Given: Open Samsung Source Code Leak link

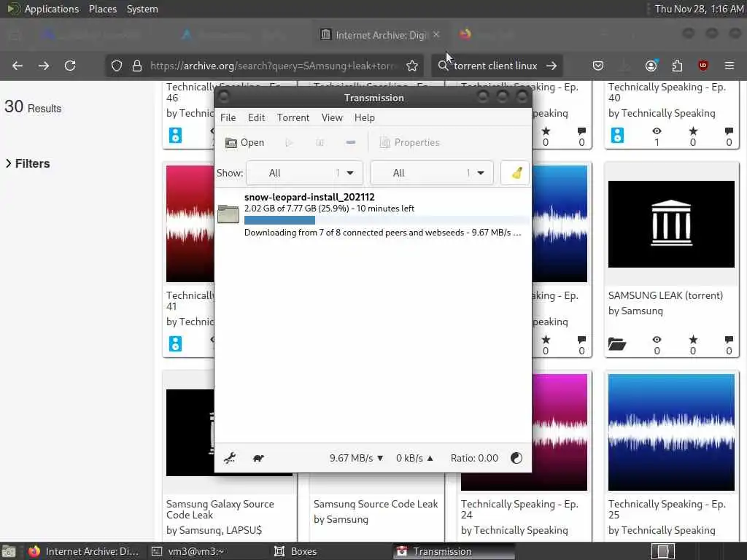Looking at the screenshot, I should (376, 504).
